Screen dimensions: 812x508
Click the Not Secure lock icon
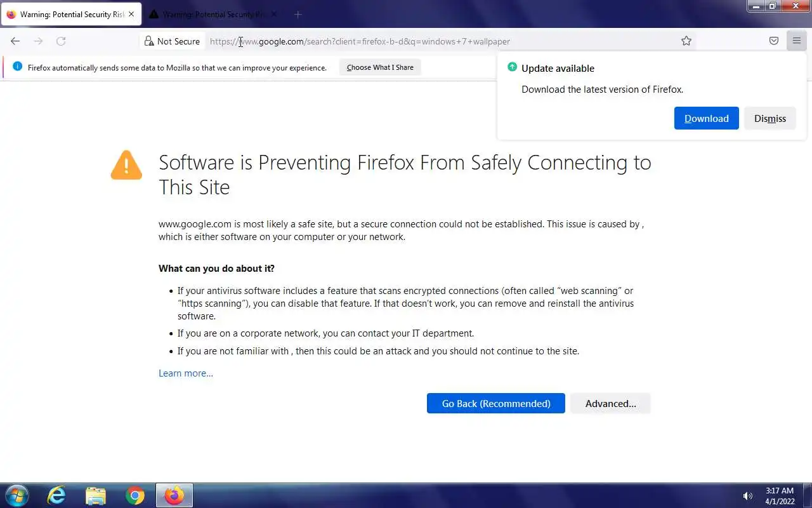tap(149, 41)
